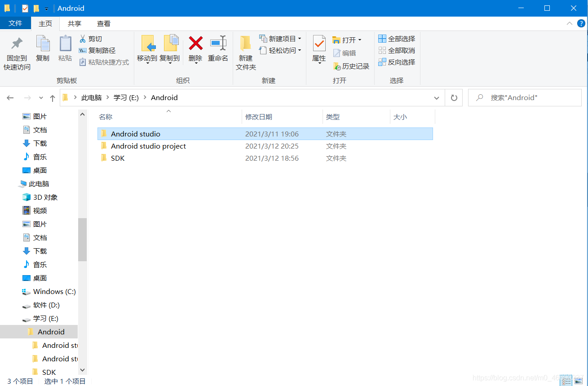This screenshot has width=588, height=386.
Task: Click title bar properties checkmark icon
Action: [x=25, y=8]
